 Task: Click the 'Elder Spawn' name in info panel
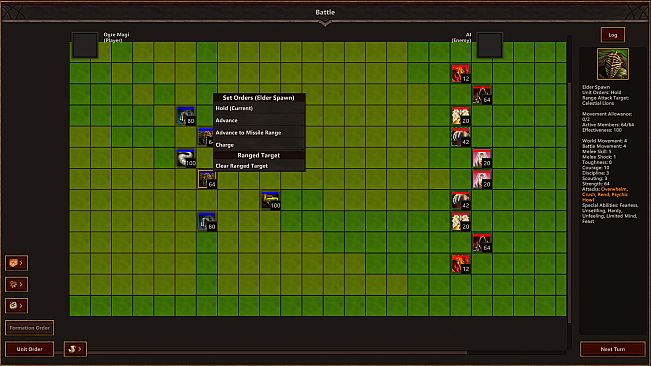click(596, 87)
